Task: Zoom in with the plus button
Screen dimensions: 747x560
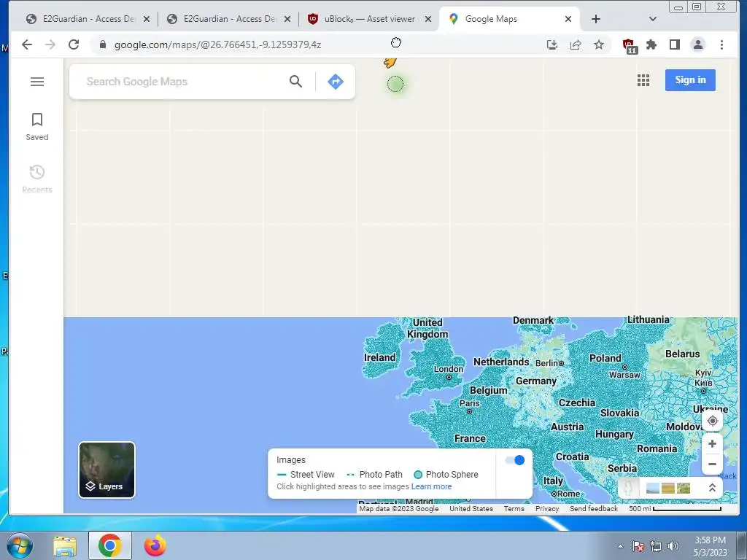Action: point(712,444)
